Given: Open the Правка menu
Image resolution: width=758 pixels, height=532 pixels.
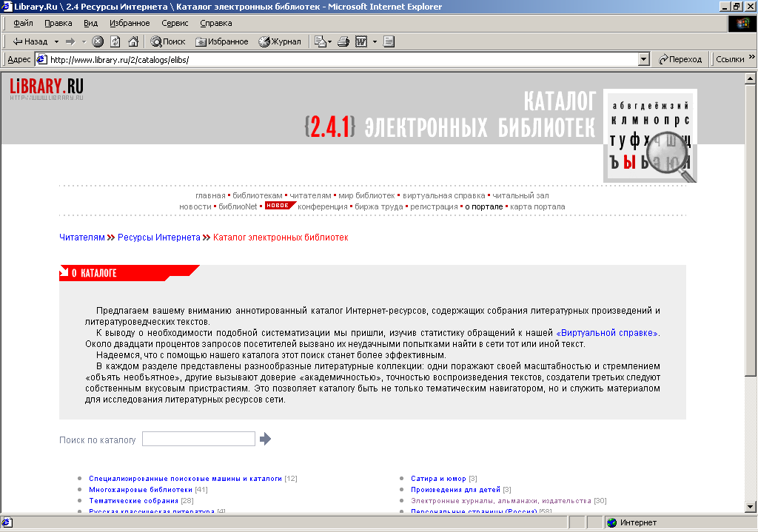Looking at the screenshot, I should click(58, 23).
